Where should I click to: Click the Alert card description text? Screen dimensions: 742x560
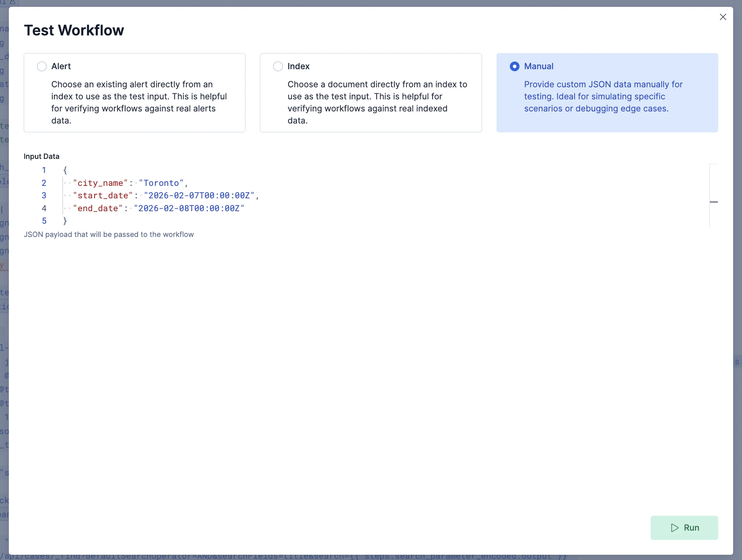pos(139,103)
